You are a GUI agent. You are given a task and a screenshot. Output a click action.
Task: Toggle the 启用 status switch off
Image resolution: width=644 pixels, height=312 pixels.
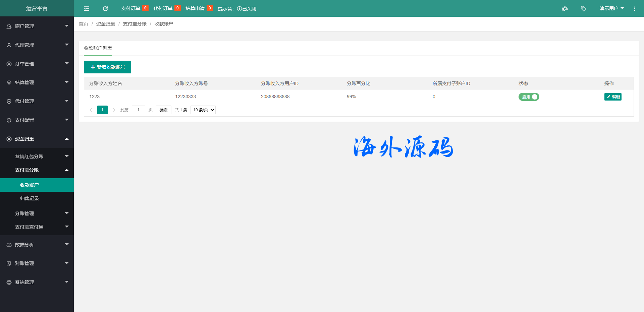point(529,97)
